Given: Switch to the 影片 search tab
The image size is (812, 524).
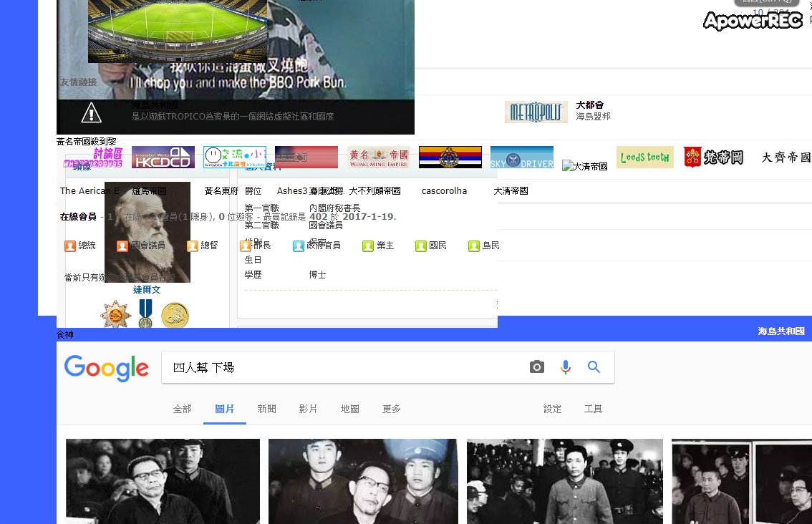Looking at the screenshot, I should [x=308, y=409].
